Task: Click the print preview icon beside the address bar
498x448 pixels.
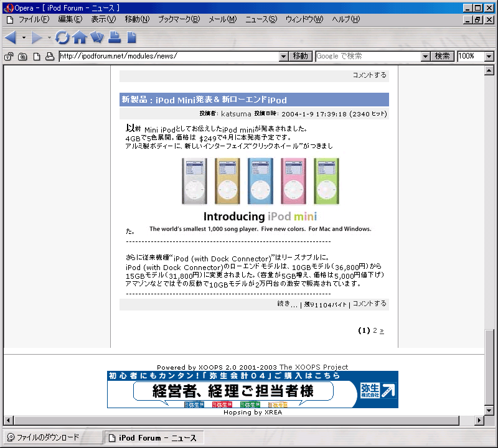Action: tap(50, 57)
